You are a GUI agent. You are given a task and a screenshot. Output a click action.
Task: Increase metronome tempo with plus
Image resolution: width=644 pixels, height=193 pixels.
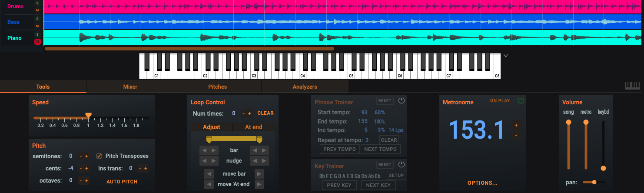pos(516,125)
